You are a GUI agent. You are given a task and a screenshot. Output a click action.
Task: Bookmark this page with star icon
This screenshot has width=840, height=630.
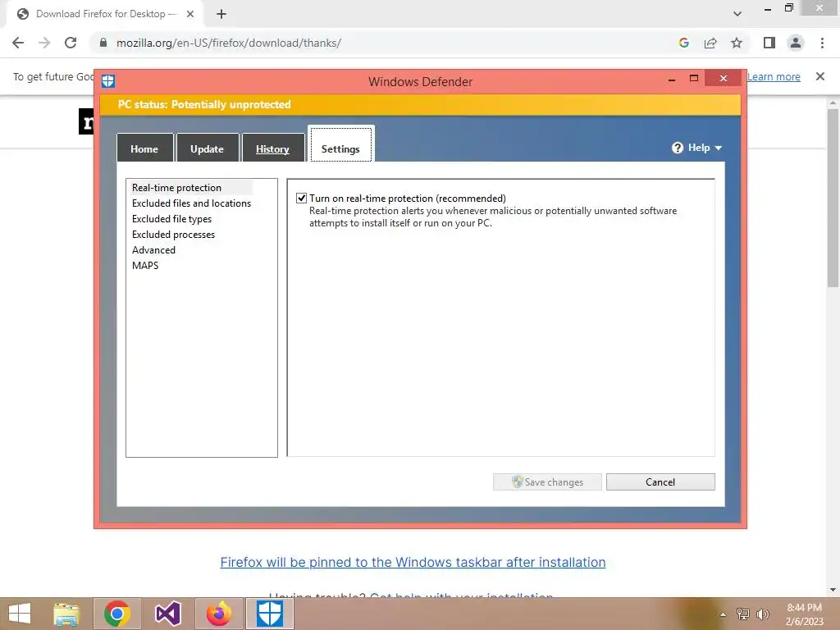coord(737,43)
